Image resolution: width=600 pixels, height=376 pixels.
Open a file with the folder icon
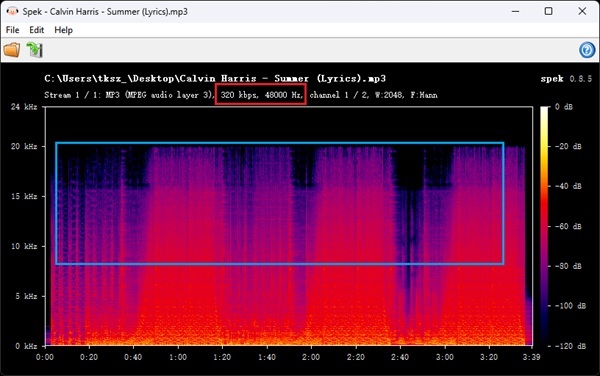point(12,50)
